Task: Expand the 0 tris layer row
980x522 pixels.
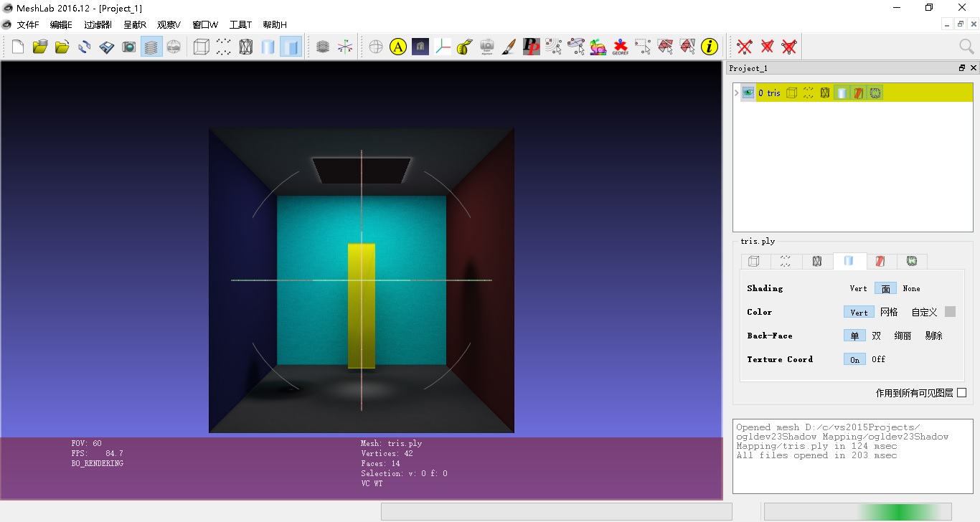Action: pyautogui.click(x=736, y=92)
